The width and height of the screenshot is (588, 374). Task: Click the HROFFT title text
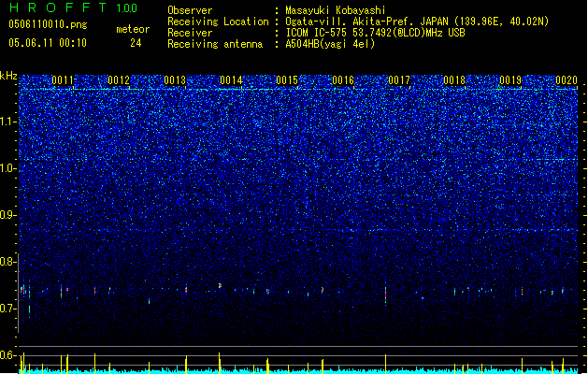pos(58,7)
